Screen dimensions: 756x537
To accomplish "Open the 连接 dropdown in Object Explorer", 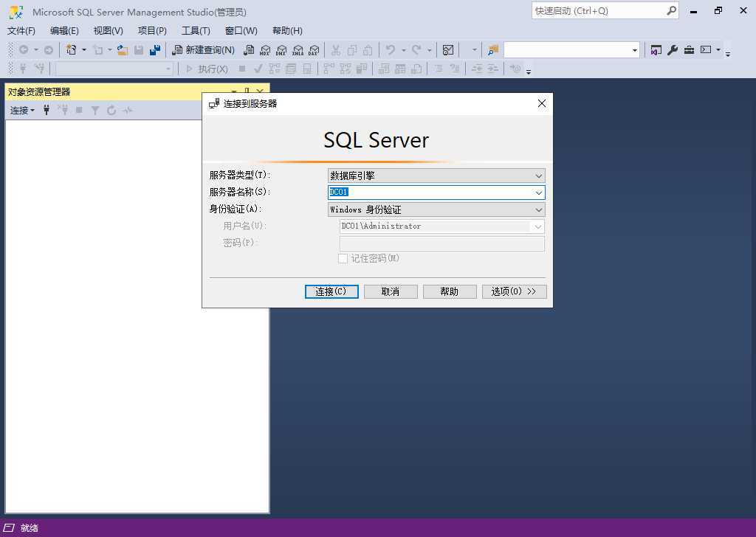I will click(22, 111).
